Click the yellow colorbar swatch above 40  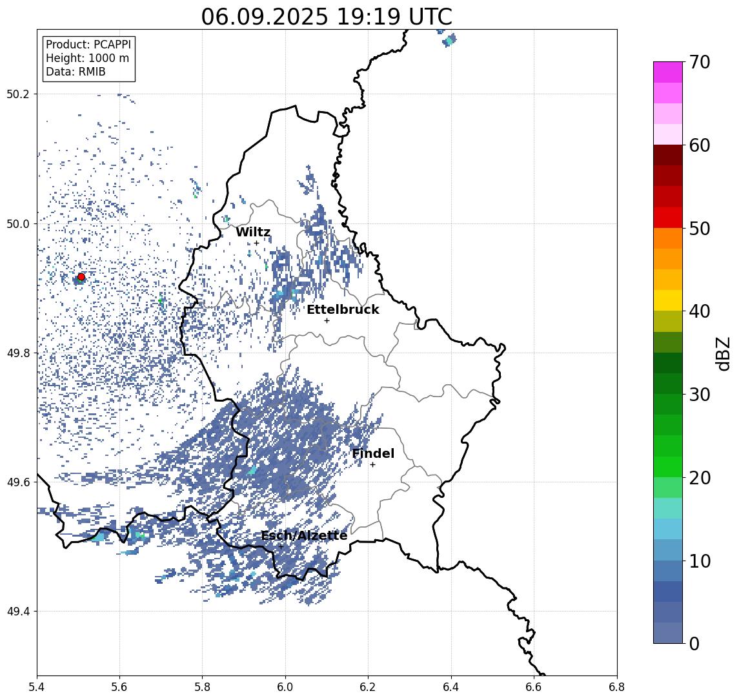[x=668, y=300]
